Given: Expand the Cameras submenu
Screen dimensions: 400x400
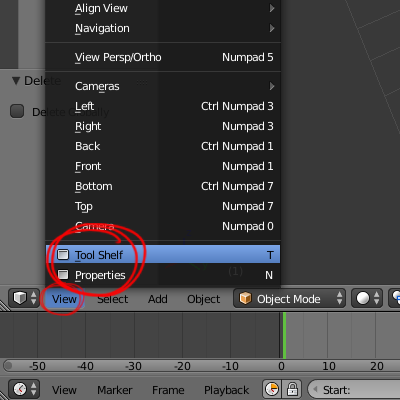Looking at the screenshot, I should click(163, 86).
